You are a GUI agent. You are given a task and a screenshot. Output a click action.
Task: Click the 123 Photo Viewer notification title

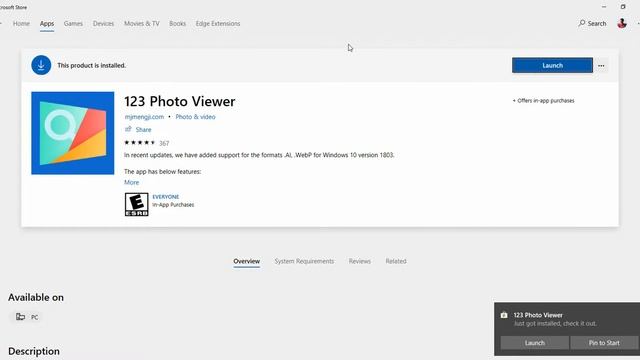(538, 315)
